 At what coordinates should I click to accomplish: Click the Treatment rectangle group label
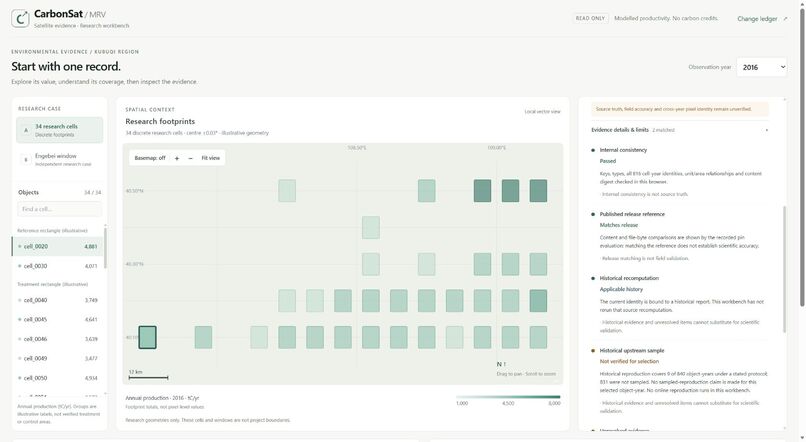(52, 284)
